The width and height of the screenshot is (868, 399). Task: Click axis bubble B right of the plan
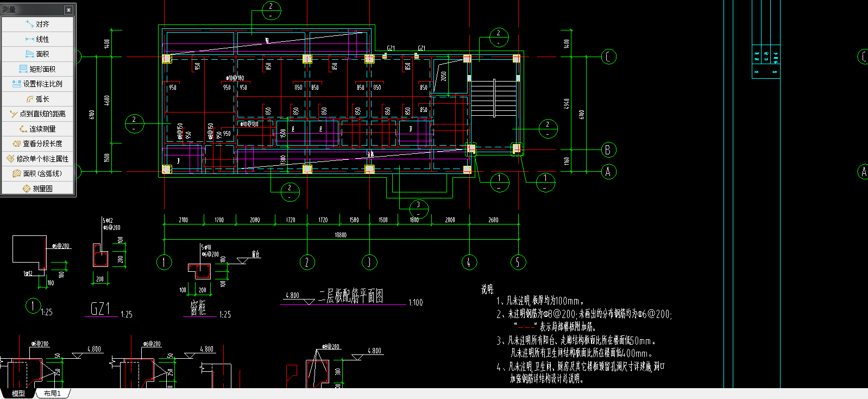coord(608,150)
